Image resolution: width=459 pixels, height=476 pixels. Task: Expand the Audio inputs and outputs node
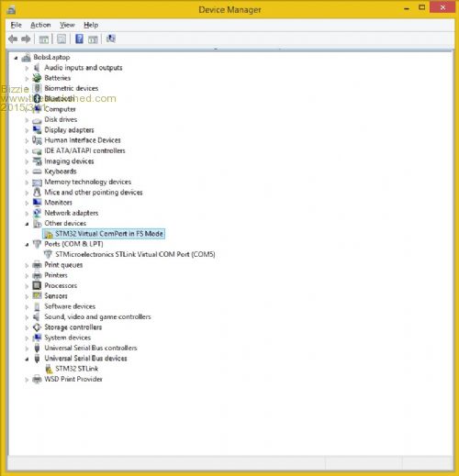(27, 68)
